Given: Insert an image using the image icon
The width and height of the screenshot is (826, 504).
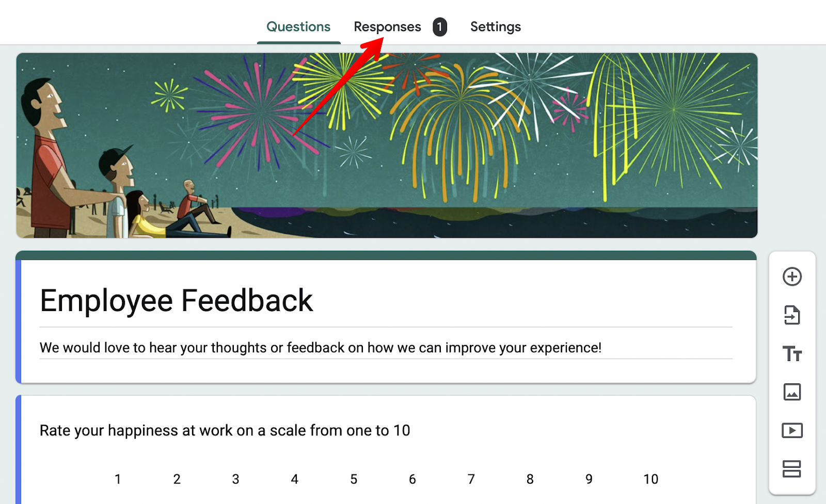Looking at the screenshot, I should click(x=792, y=392).
